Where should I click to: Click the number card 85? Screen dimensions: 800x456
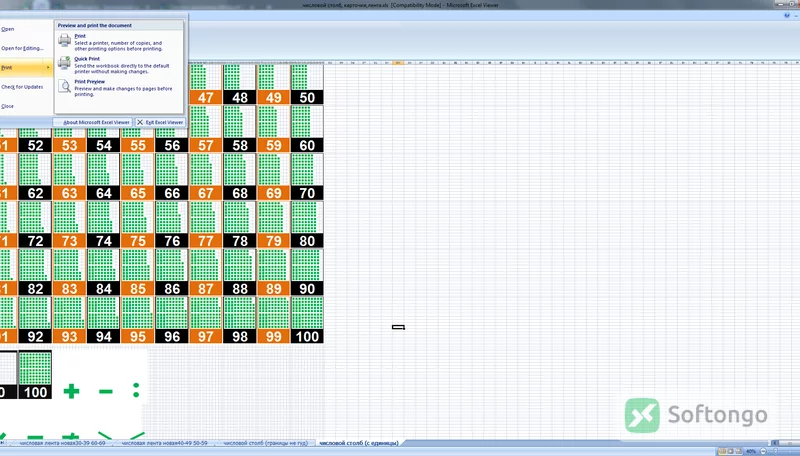point(138,273)
